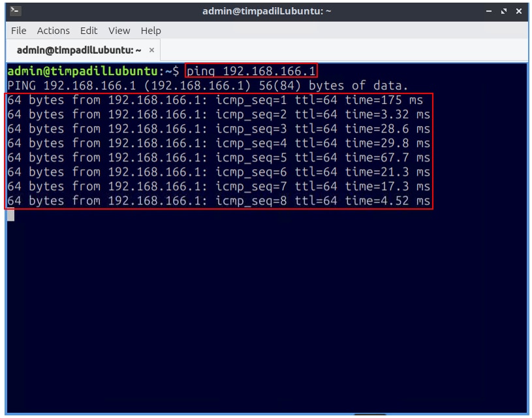Open the Edit menu
Viewport: 532px width, 418px height.
(x=89, y=31)
